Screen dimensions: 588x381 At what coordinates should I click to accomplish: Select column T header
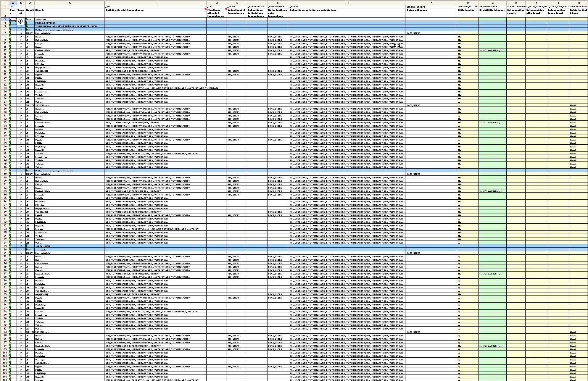[x=558, y=3]
